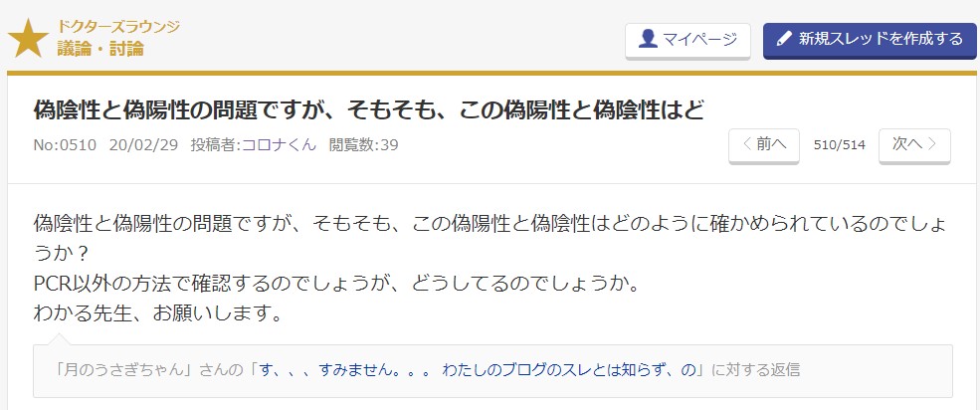Viewport: 980px width, 410px height.
Task: Click the 510/514 page counter
Action: tap(840, 145)
